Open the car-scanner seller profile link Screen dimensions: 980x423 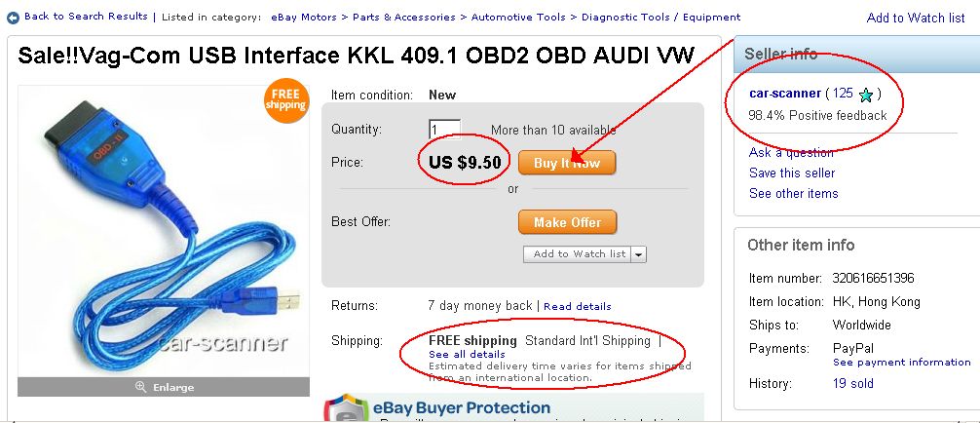(785, 94)
